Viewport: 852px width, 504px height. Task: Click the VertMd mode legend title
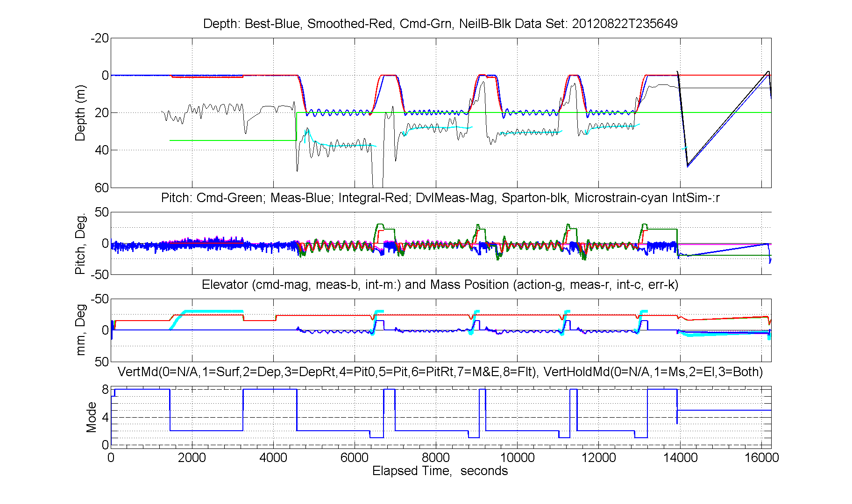point(440,372)
